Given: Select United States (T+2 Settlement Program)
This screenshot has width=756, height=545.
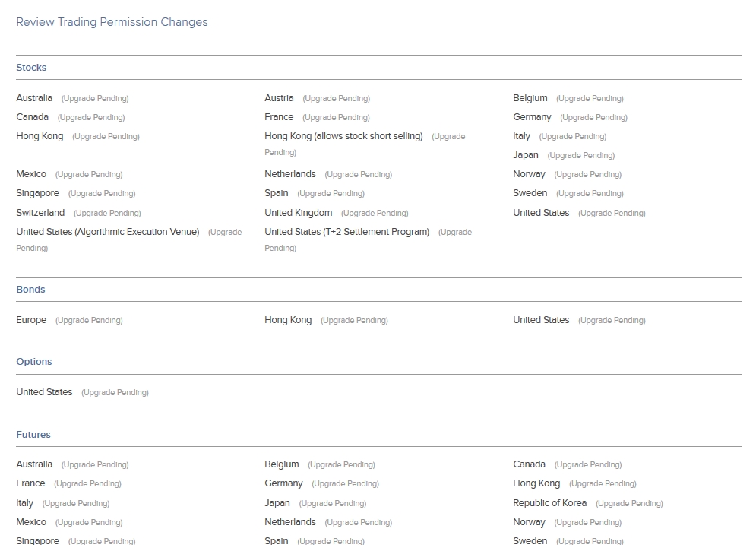Looking at the screenshot, I should tap(346, 232).
